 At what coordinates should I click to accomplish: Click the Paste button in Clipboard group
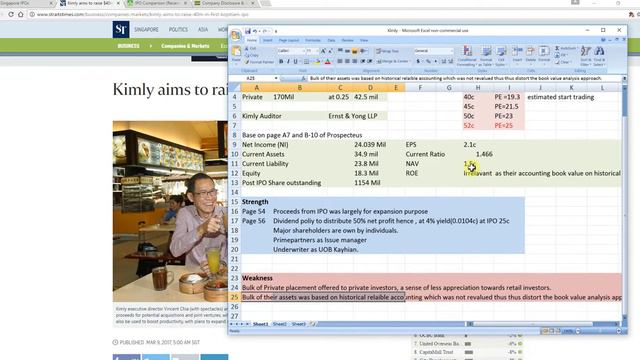[x=236, y=55]
